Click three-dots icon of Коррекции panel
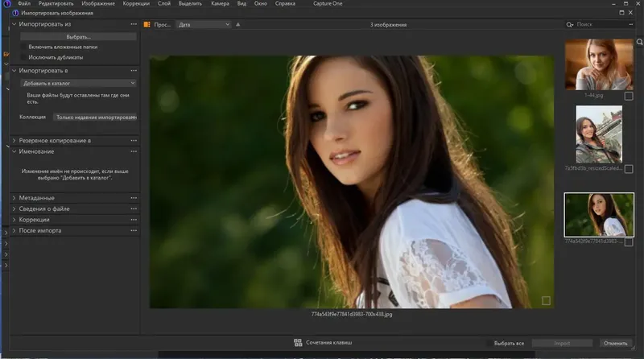644x359 pixels. pos(134,219)
